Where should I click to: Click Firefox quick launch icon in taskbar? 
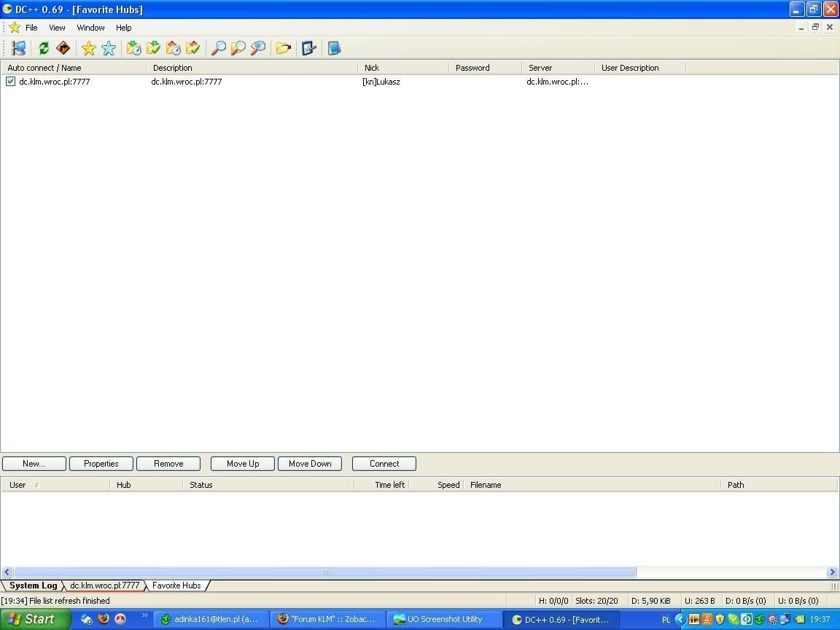(104, 619)
